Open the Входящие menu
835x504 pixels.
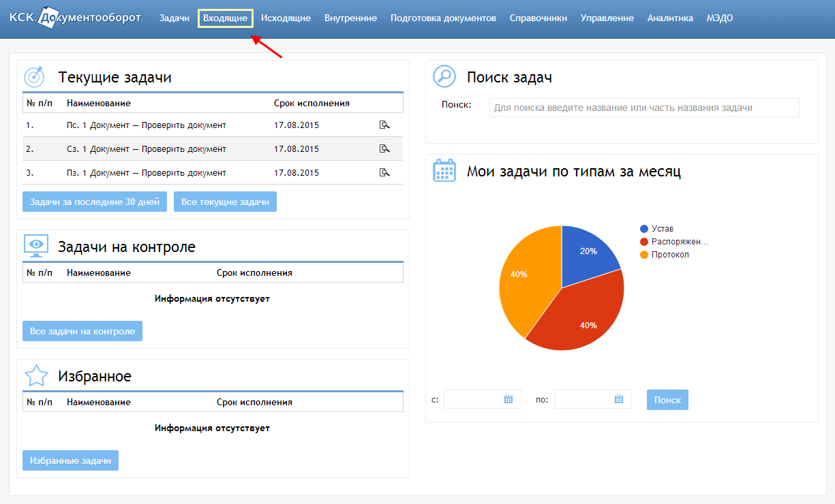[x=225, y=18]
